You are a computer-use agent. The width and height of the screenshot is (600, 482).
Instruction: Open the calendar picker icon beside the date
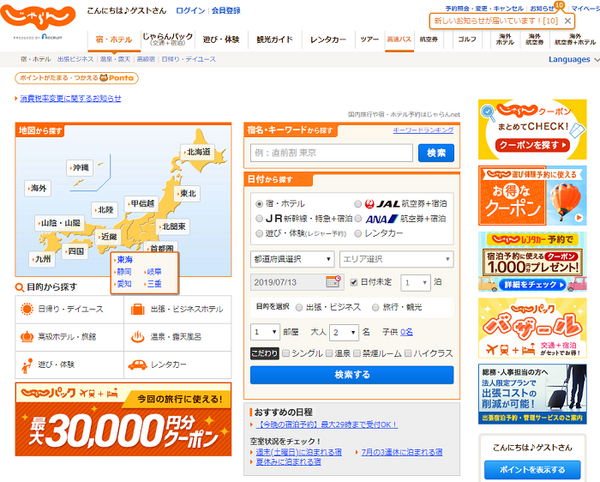[x=333, y=282]
